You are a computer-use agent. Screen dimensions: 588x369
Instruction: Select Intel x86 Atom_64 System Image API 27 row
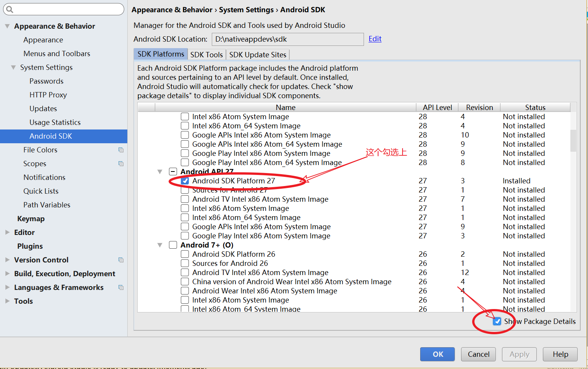pyautogui.click(x=354, y=217)
